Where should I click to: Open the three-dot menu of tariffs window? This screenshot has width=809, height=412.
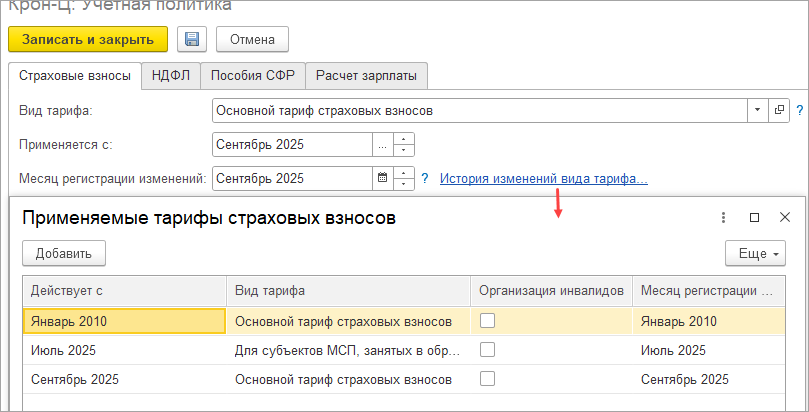pos(723,217)
